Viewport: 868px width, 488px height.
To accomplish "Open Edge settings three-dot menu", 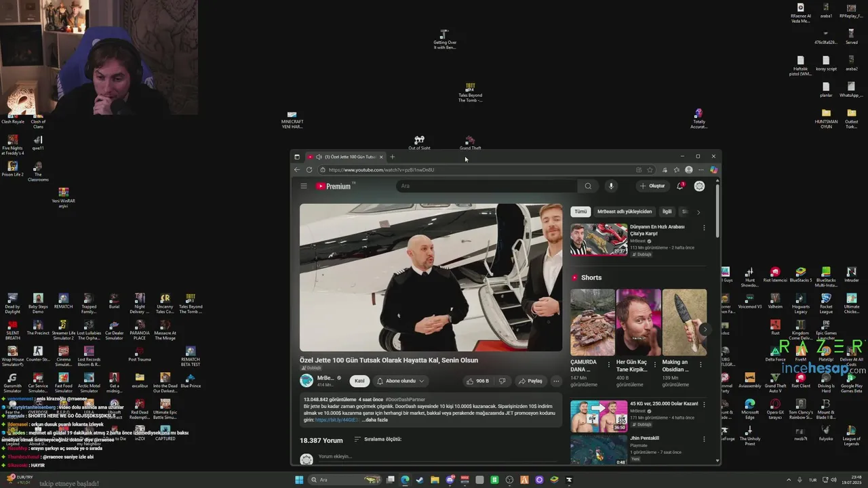I will (701, 169).
